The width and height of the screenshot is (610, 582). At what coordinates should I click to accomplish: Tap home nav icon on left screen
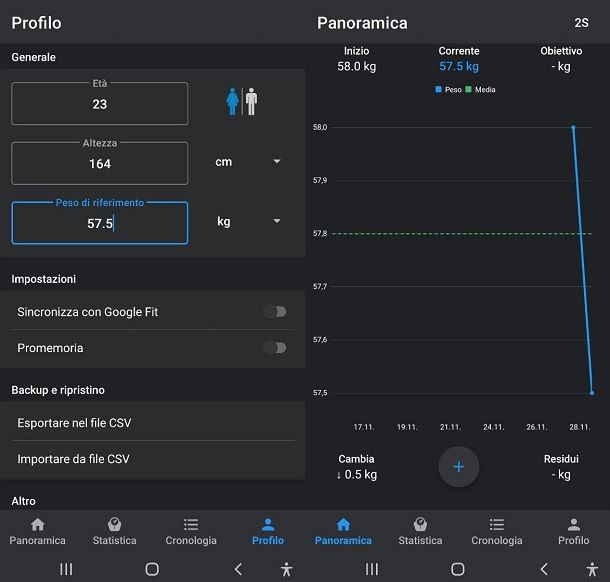[x=152, y=569]
